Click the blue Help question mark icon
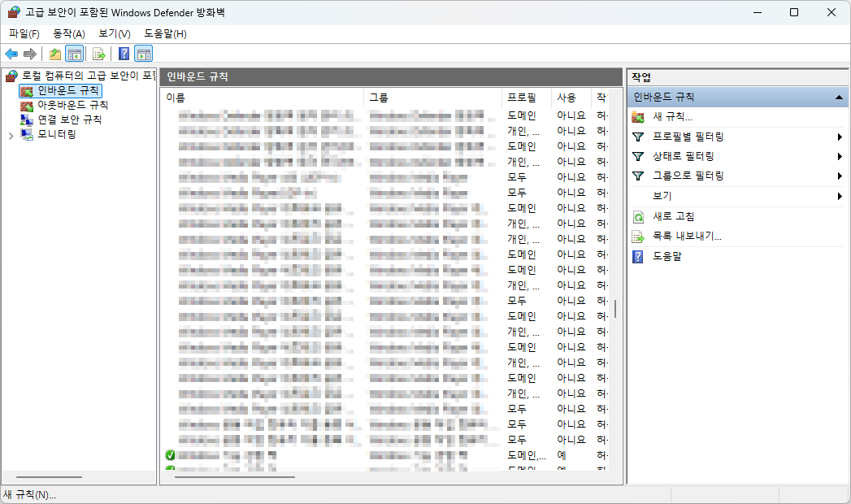 (124, 54)
